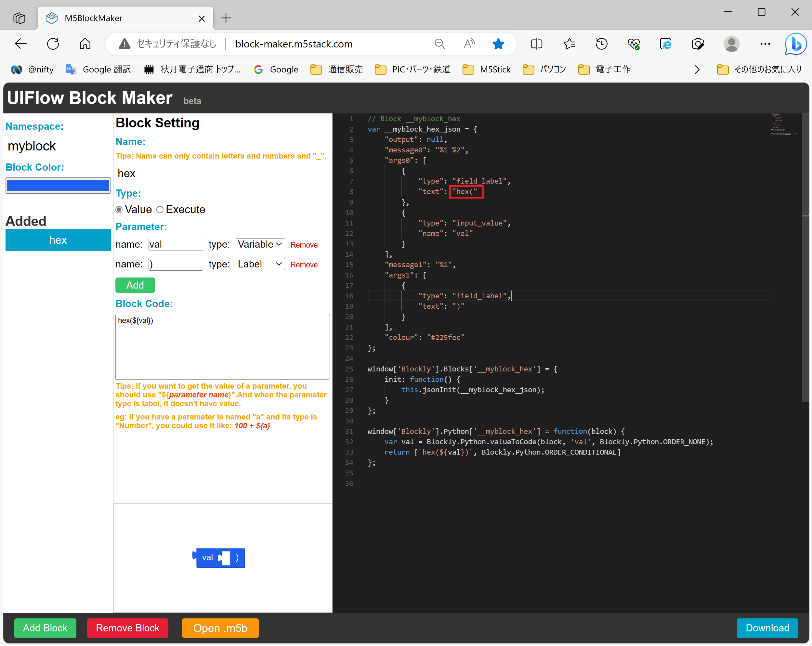
Task: Click the Block Code text area
Action: pos(223,347)
